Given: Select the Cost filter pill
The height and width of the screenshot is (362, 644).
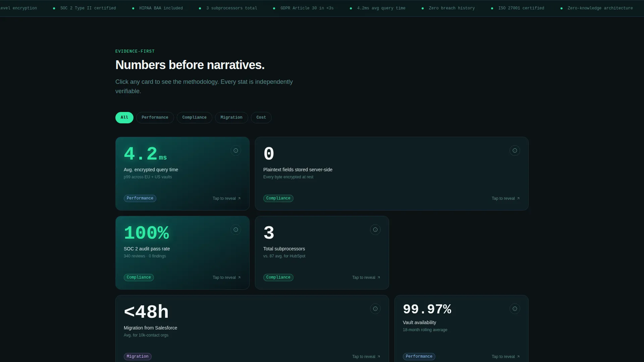Looking at the screenshot, I should pyautogui.click(x=261, y=118).
